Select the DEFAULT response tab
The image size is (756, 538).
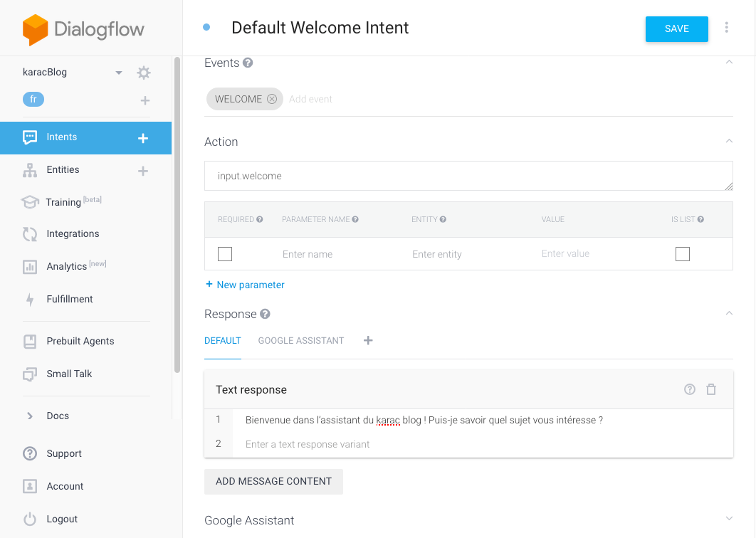coord(223,341)
